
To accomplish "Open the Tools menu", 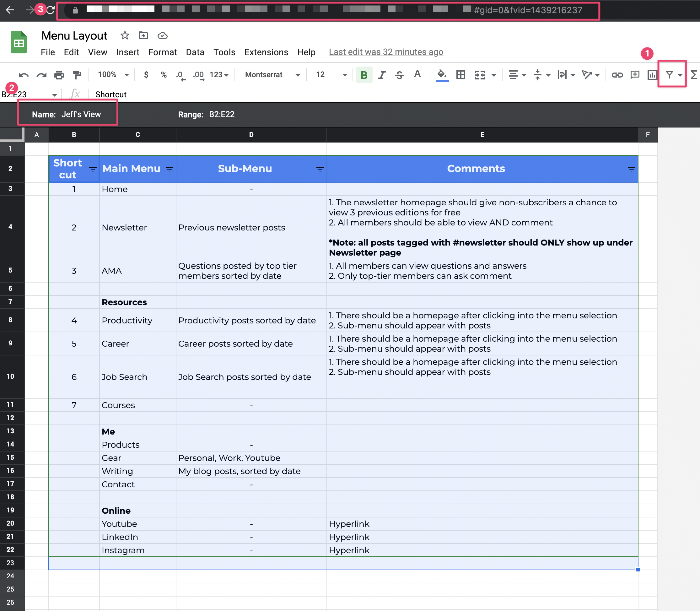I will tap(224, 52).
